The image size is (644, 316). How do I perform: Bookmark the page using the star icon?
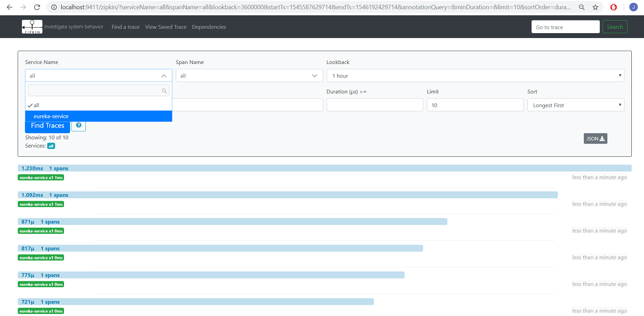pyautogui.click(x=596, y=7)
